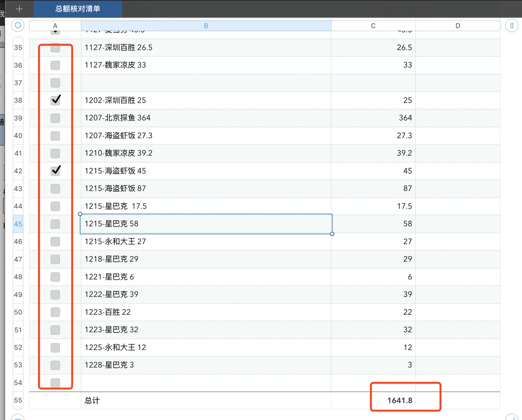Check the box for 1225-永和大王 12
The image size is (522, 420).
(x=55, y=347)
